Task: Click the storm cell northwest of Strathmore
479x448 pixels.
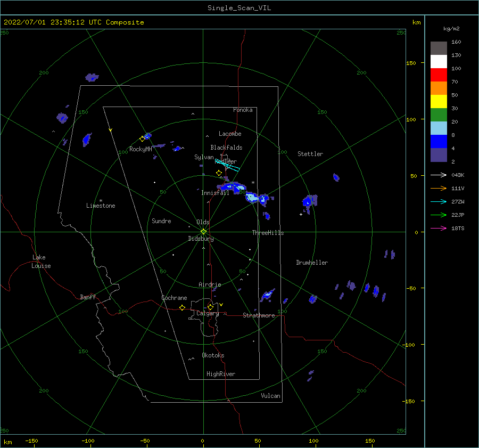Action: click(x=268, y=295)
